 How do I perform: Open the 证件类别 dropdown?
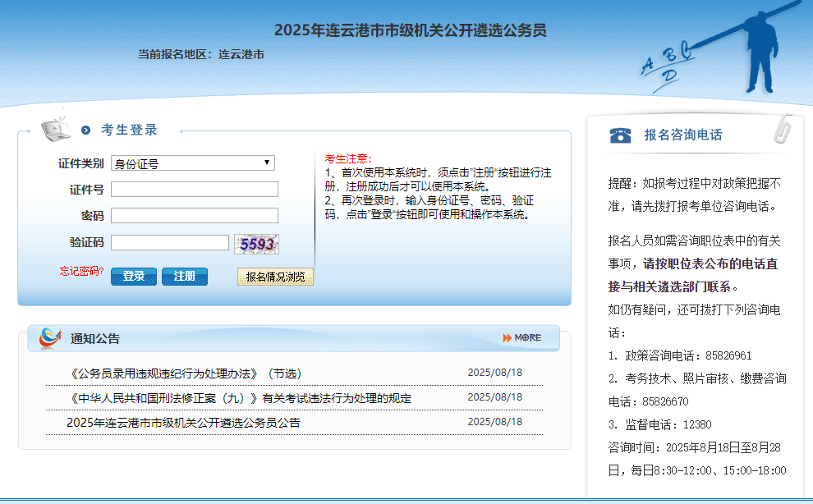coord(193,163)
